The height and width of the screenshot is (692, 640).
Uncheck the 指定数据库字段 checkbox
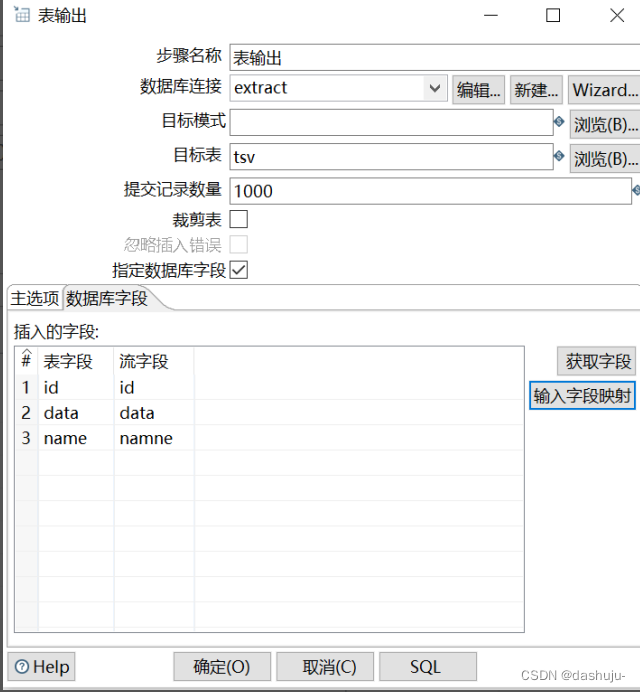239,270
